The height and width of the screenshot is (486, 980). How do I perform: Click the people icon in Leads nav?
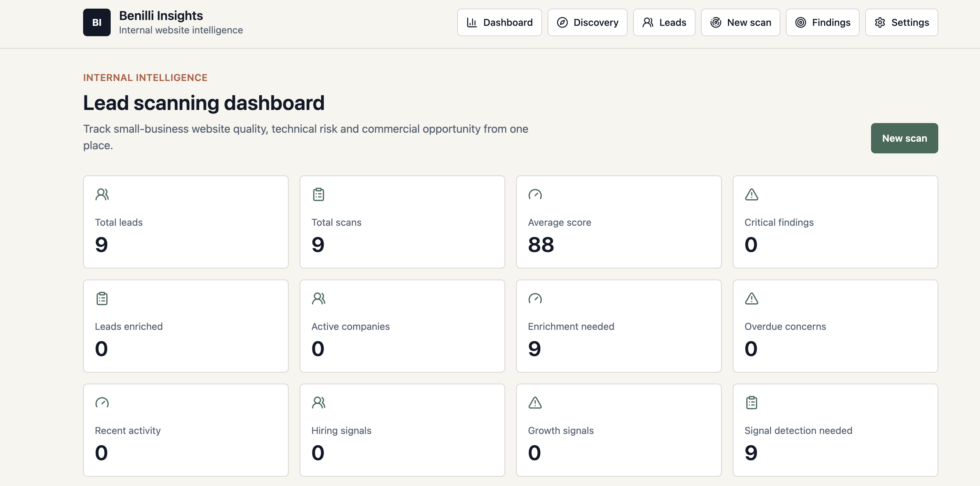click(x=648, y=22)
